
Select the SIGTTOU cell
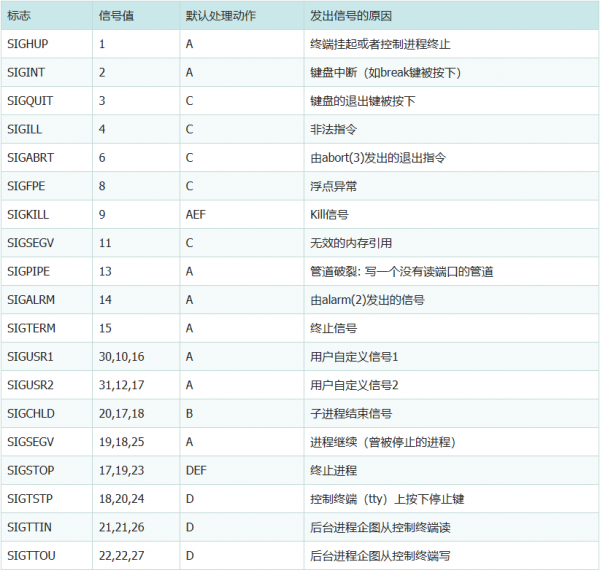click(30, 554)
